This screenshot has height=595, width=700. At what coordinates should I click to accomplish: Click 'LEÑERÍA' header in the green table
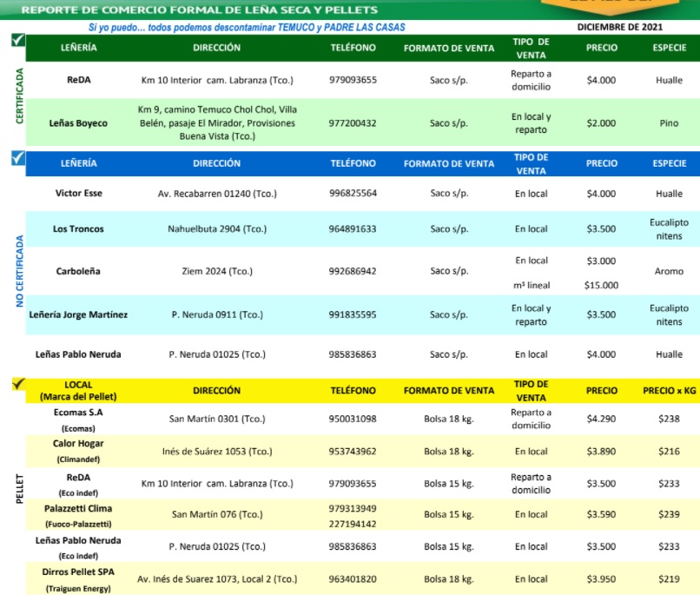coord(78,47)
